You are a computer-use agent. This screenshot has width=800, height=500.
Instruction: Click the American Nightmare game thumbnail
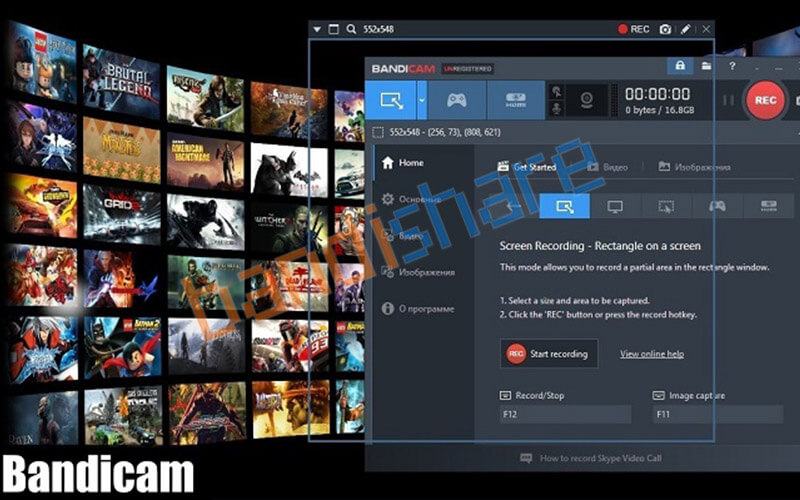(x=205, y=161)
